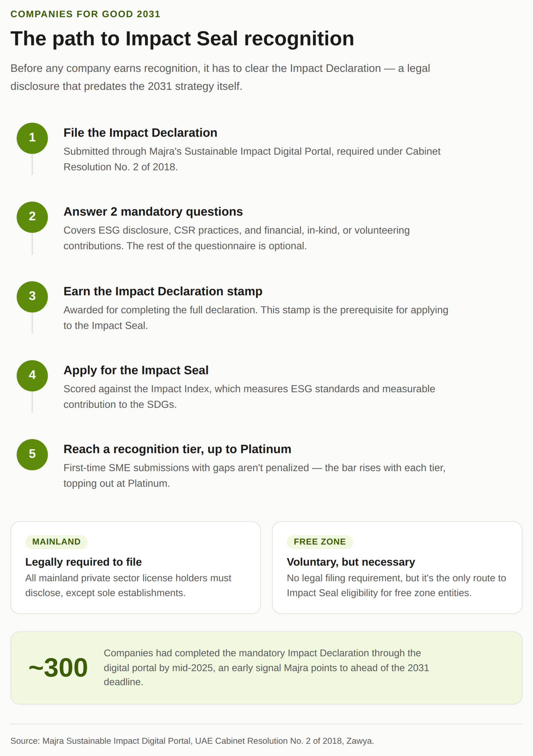This screenshot has width=533, height=756.
Task: Click the source citation line at bottom
Action: (x=192, y=741)
